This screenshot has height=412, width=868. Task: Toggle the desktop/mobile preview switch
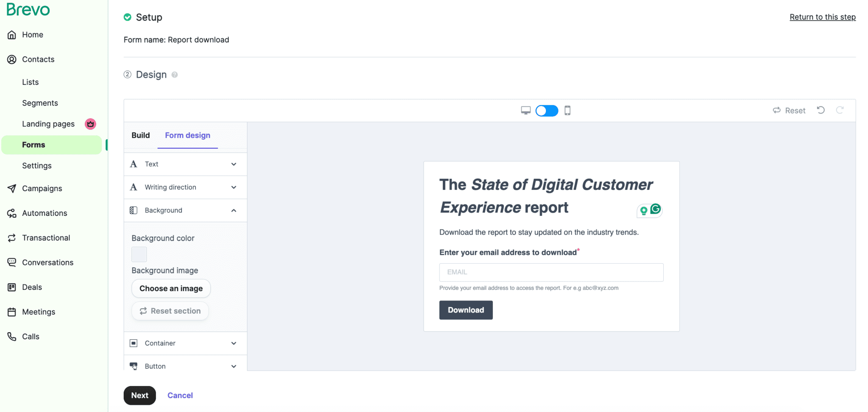[x=547, y=110]
